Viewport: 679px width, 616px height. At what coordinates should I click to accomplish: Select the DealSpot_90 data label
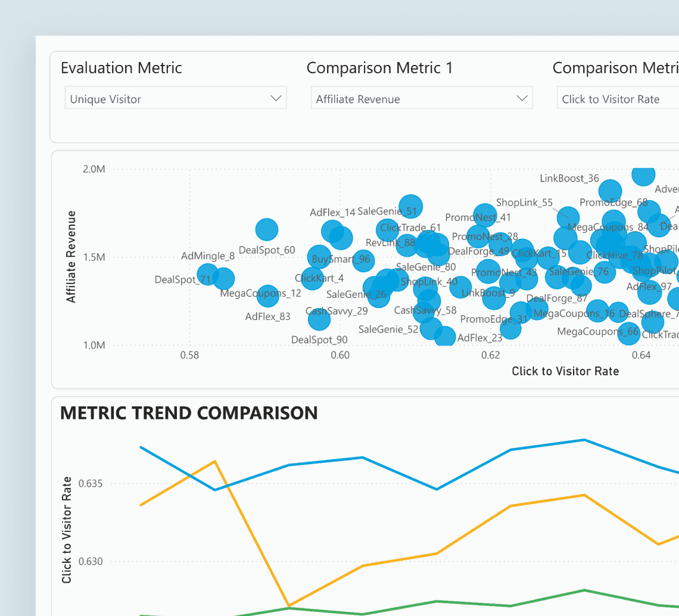tap(319, 340)
